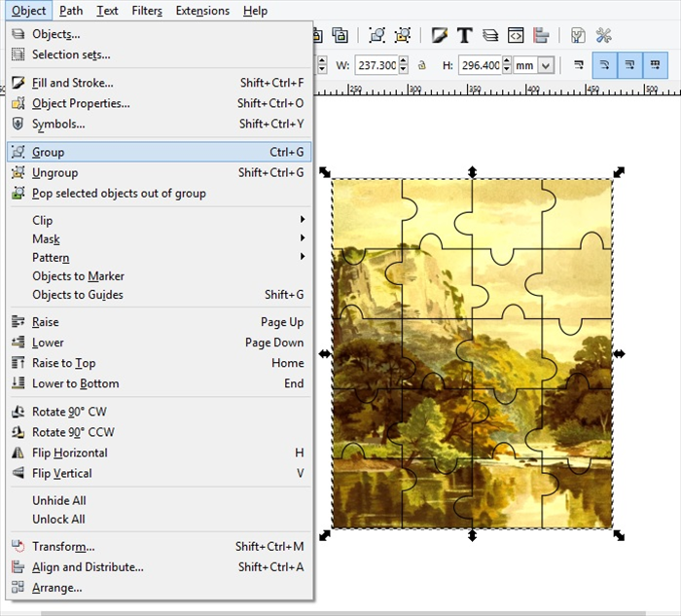Select Symbols... menu entry

[x=159, y=124]
